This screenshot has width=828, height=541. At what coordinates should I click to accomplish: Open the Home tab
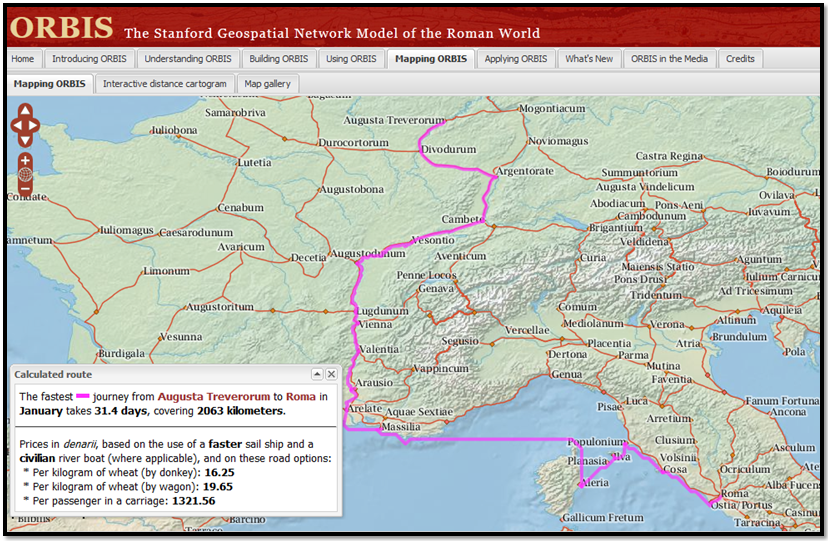pyautogui.click(x=23, y=59)
